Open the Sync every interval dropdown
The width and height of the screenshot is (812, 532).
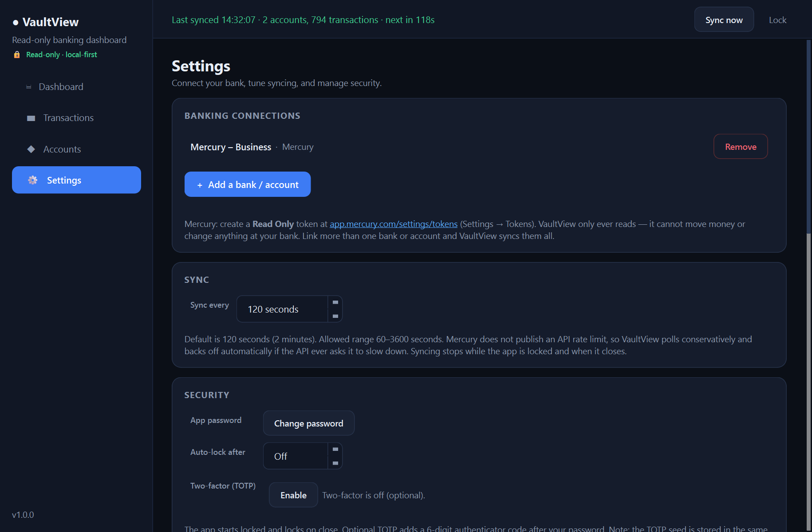coord(289,309)
